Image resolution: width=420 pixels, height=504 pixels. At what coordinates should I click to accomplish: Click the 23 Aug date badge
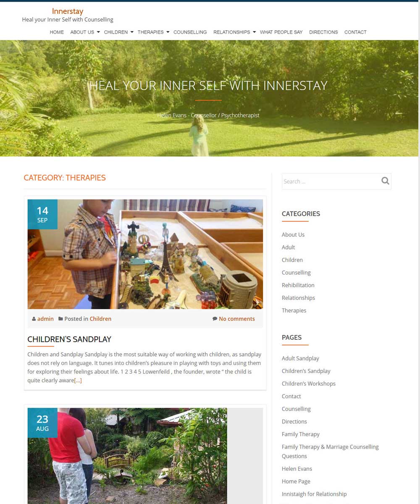42,423
